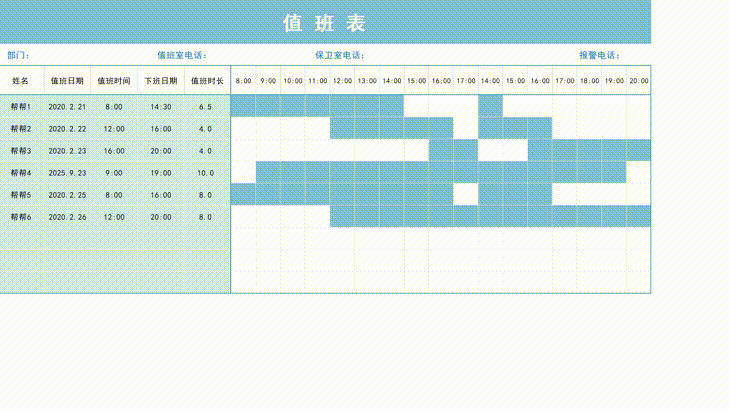Click the 值班日期 column header

pos(67,81)
